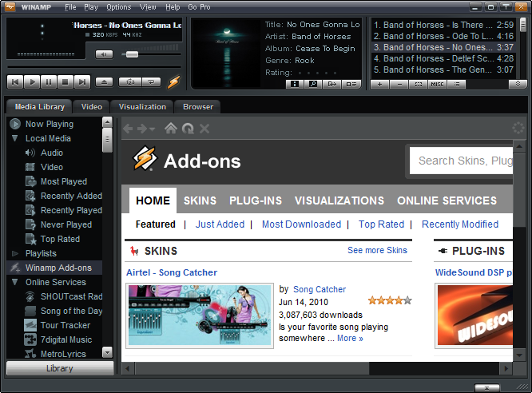This screenshot has width=532, height=393.
Task: Open 7digital Music service
Action: (x=66, y=339)
